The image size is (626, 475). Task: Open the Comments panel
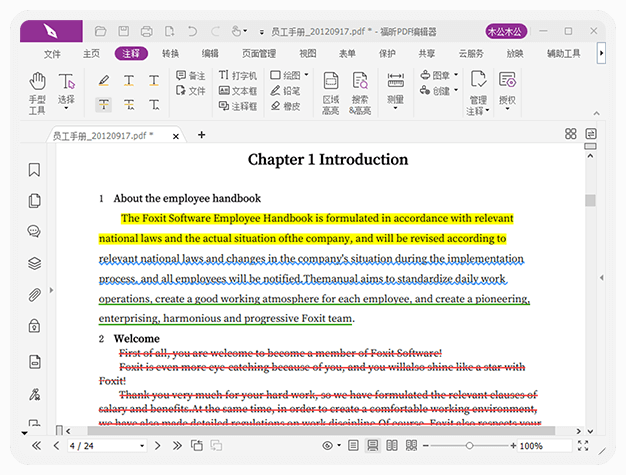[x=34, y=231]
